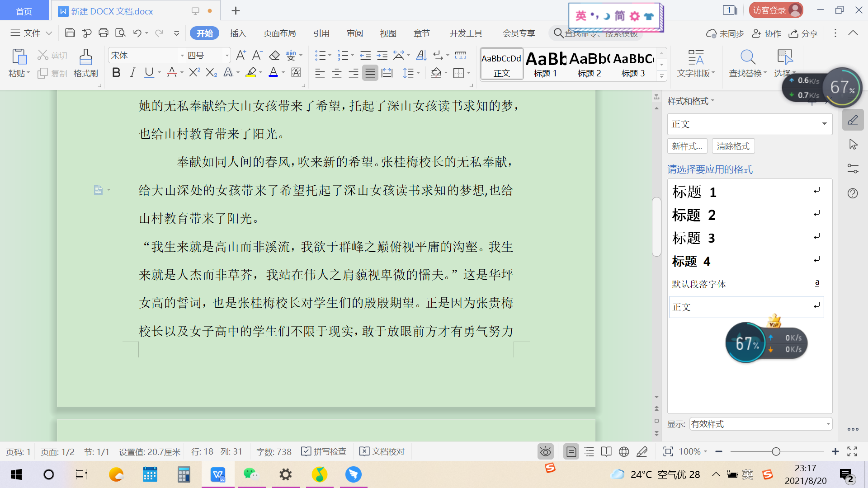Click the Format Painter brush icon

(x=85, y=57)
